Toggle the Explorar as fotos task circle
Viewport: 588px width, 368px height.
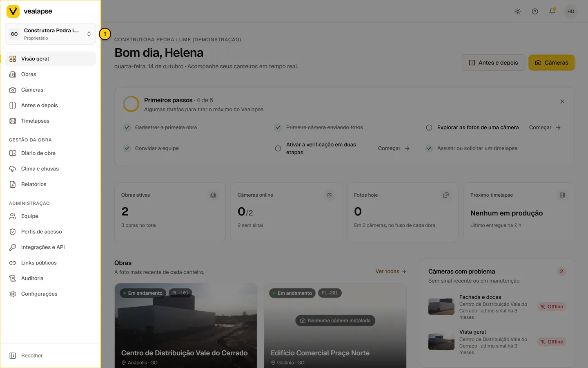429,128
